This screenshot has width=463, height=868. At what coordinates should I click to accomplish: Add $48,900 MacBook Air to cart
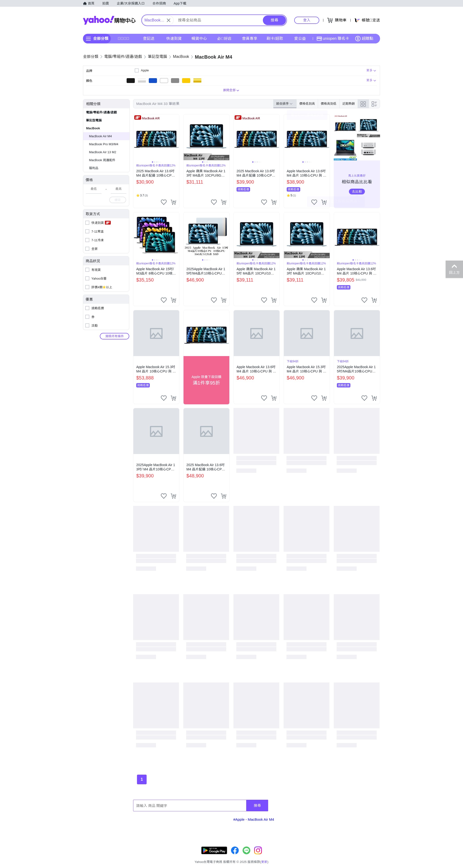pos(224,496)
